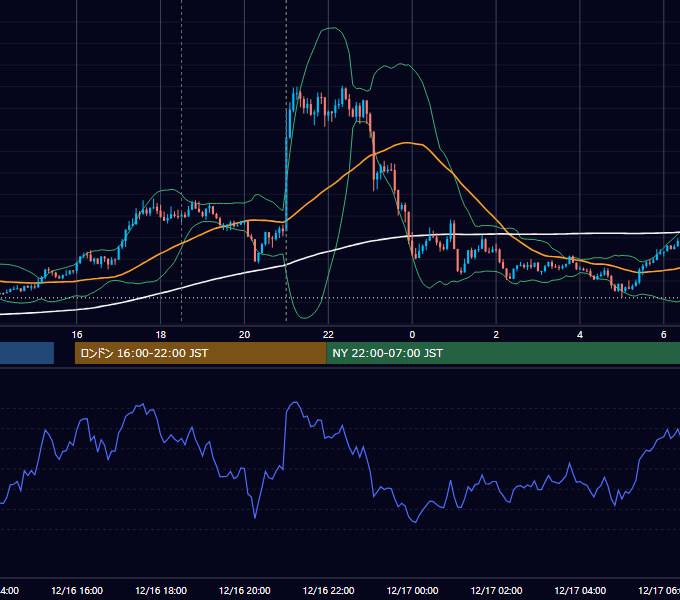Viewport: 680px width, 600px height.
Task: Click the blue session bar before London
Action: (27, 353)
